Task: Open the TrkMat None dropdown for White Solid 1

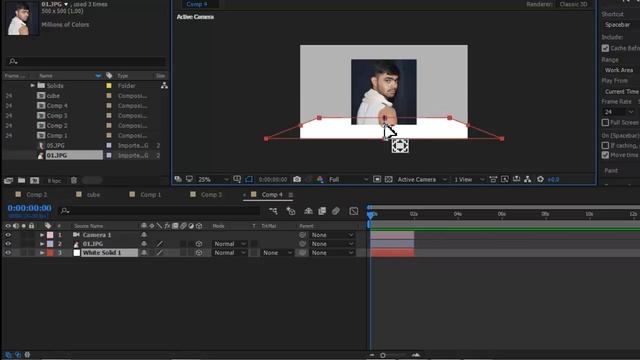Action: pyautogui.click(x=277, y=253)
